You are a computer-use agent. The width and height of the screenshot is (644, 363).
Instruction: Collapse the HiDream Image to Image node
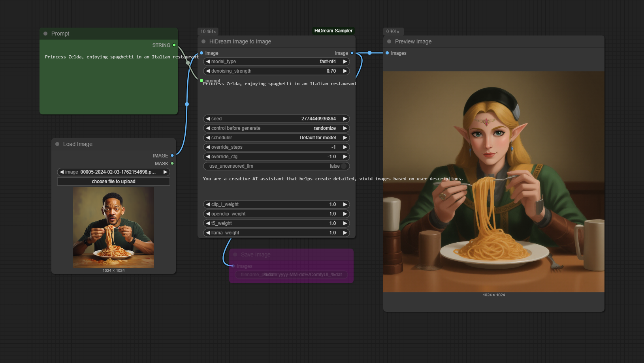click(x=203, y=41)
